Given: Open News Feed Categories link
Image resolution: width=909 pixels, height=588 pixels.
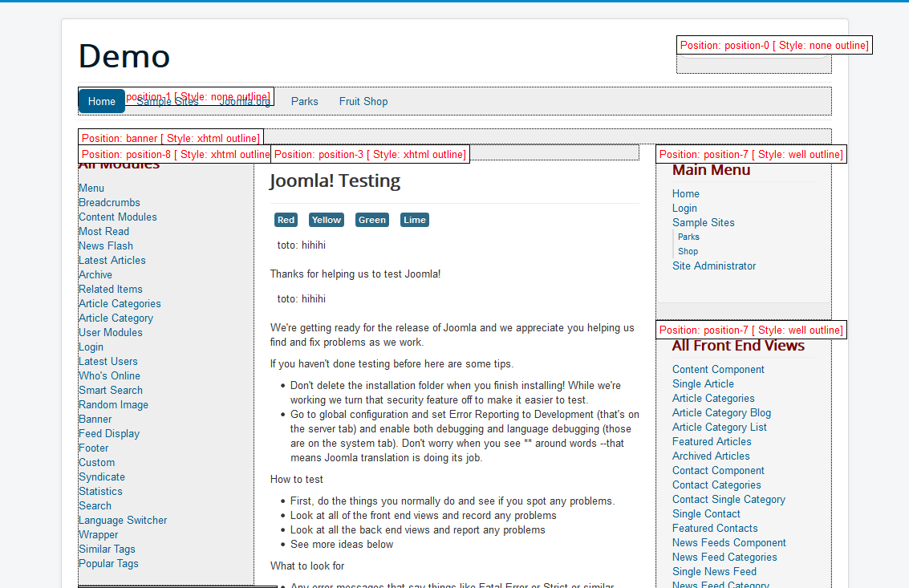Looking at the screenshot, I should coord(724,558).
